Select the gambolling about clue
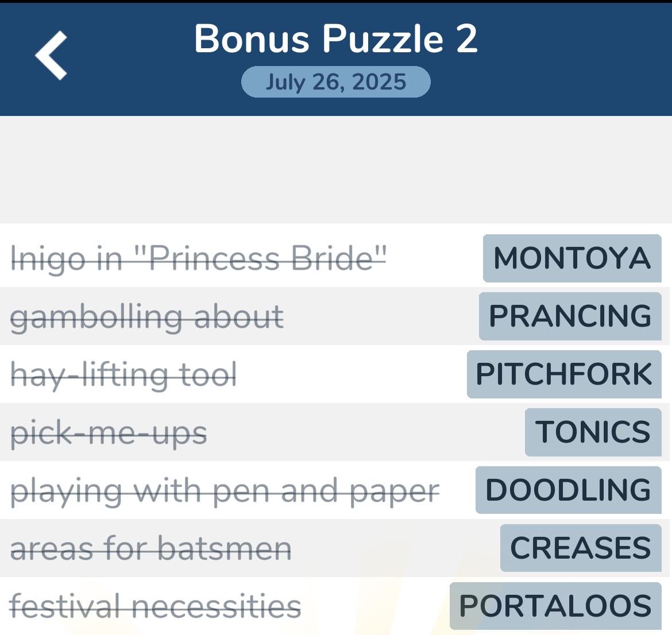This screenshot has width=672, height=635. pyautogui.click(x=146, y=317)
